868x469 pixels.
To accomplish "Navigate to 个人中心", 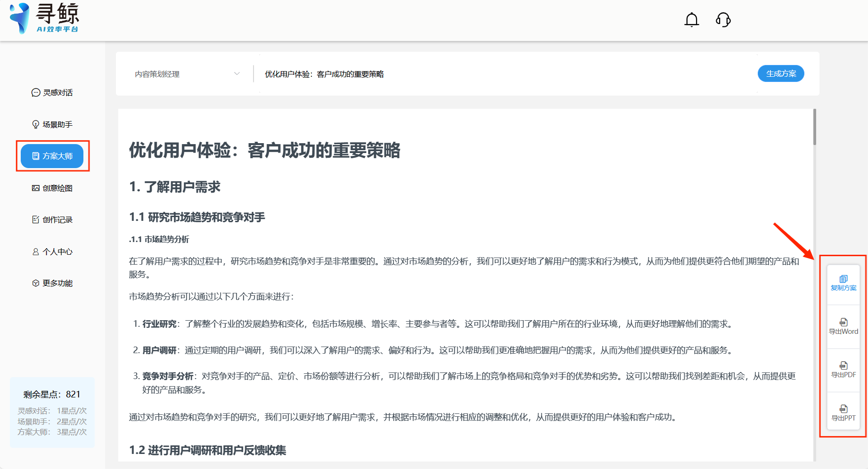I will click(52, 251).
